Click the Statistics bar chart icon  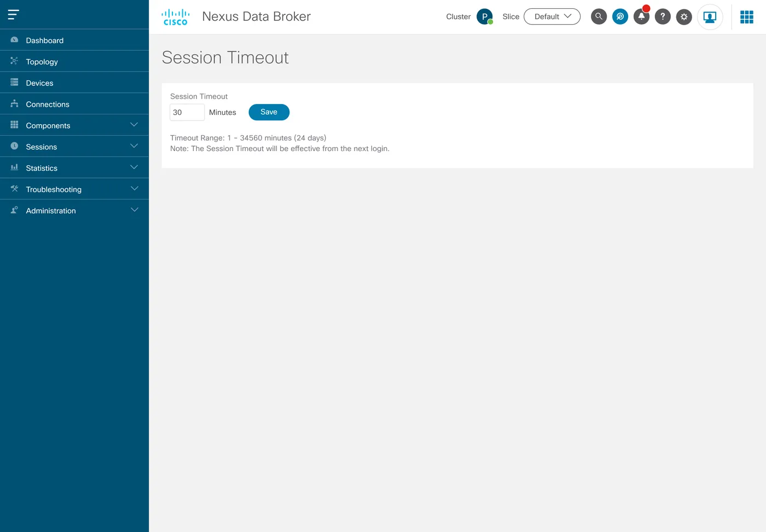tap(14, 167)
